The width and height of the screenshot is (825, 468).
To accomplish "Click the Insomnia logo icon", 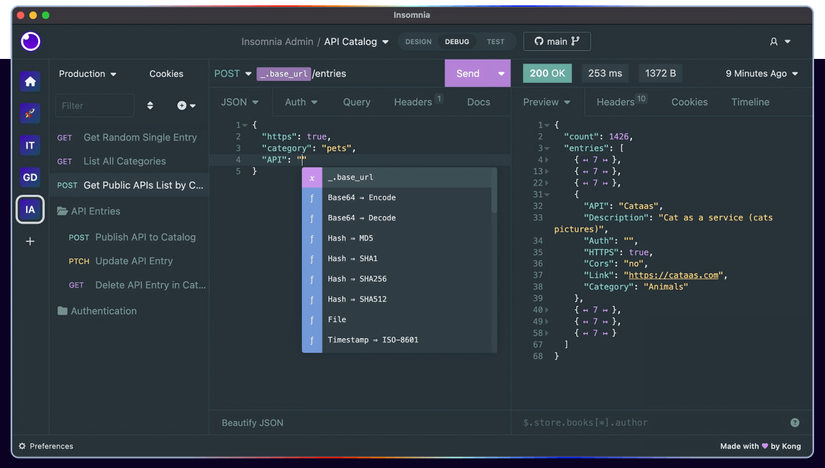I will coord(31,41).
